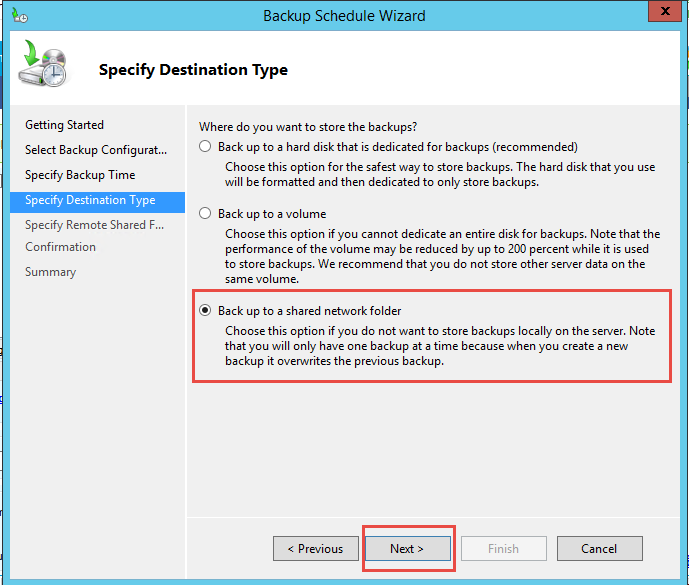Close the Backup Schedule Wizard window
Image resolution: width=689 pixels, height=585 pixels.
[665, 11]
